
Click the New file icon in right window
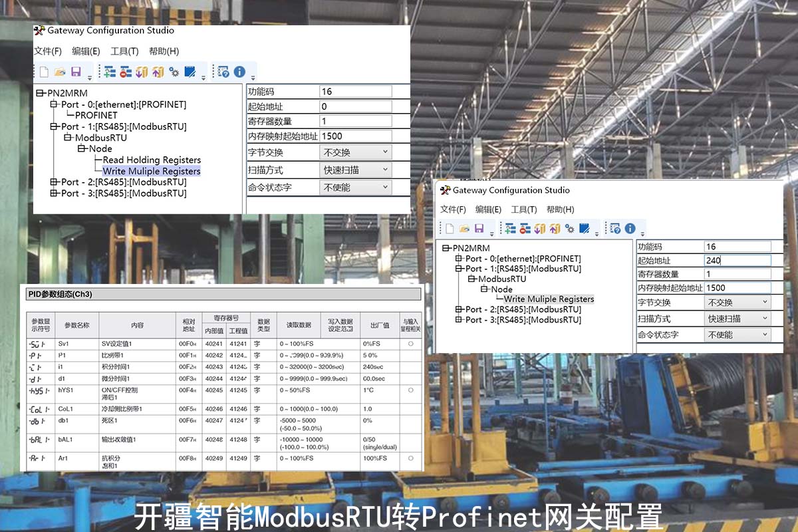450,229
